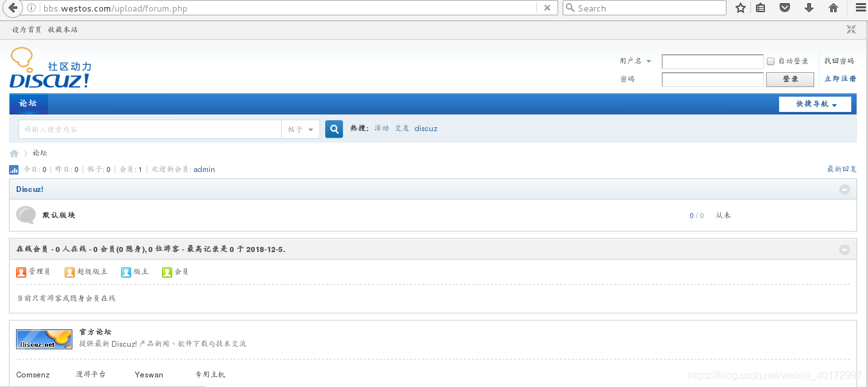
Task: Click the 管理员 orange user icon
Action: [x=21, y=272]
